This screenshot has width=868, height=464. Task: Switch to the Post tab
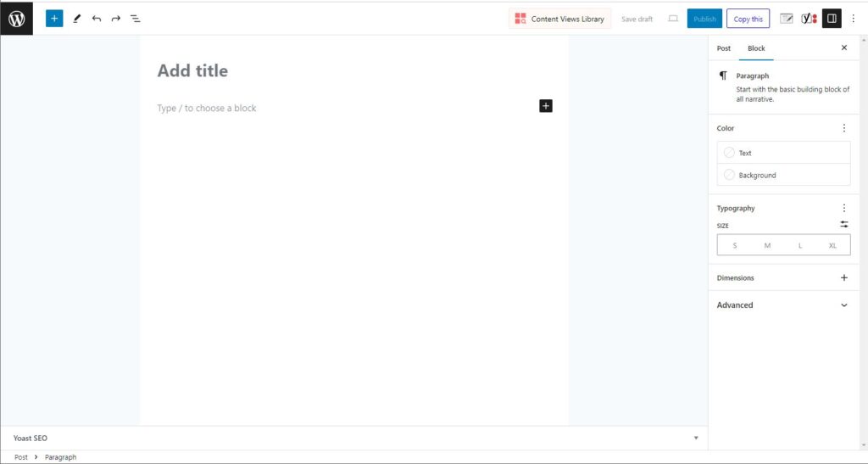[x=723, y=48]
